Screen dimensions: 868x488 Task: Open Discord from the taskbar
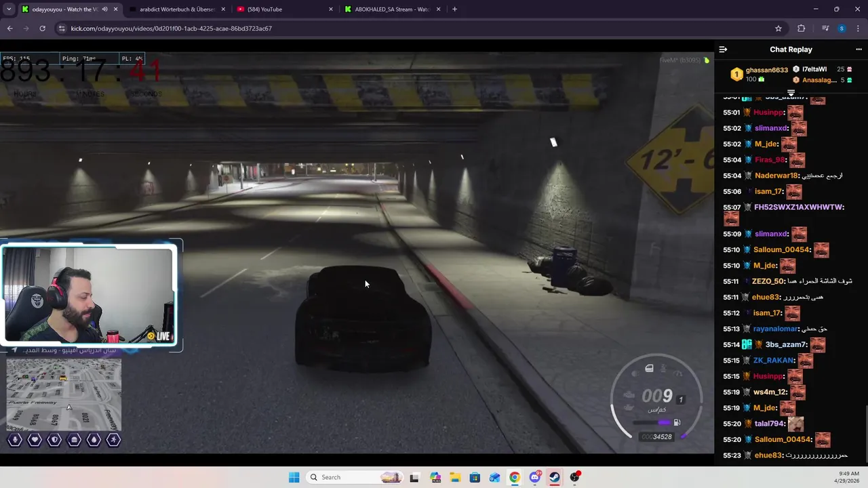[x=535, y=477]
